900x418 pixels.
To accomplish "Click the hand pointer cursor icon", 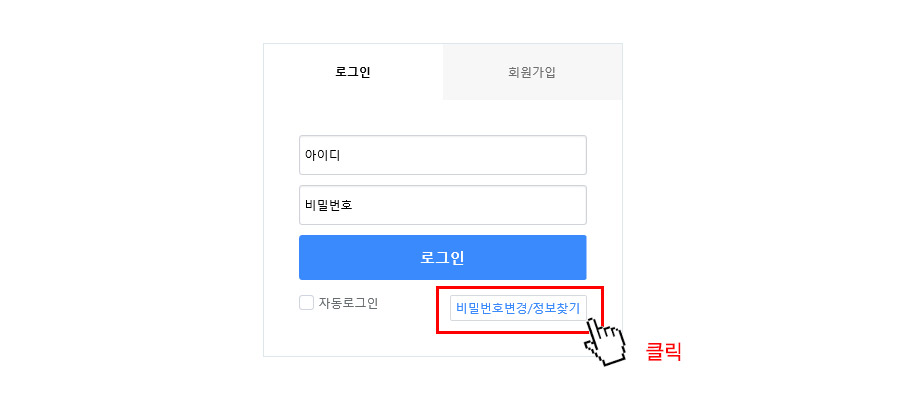I will pos(604,343).
